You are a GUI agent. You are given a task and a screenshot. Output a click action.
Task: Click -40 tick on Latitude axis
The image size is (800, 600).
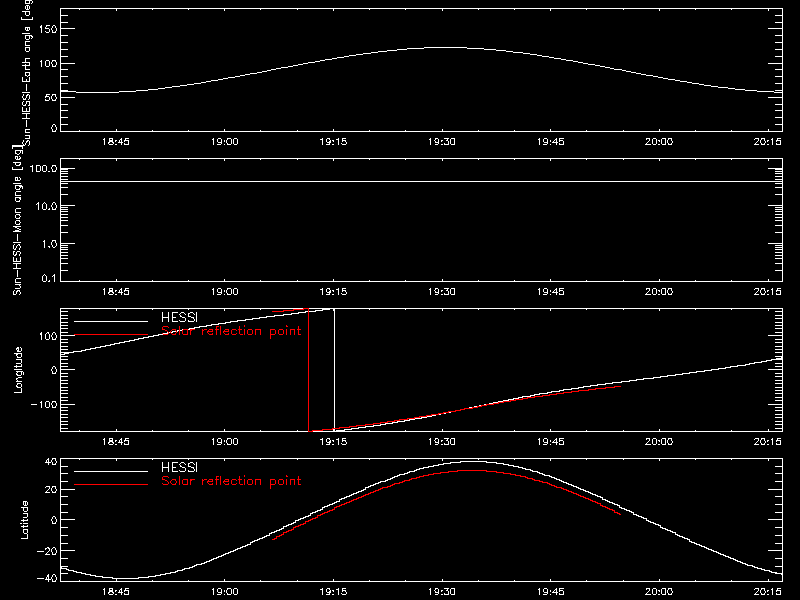point(47,579)
